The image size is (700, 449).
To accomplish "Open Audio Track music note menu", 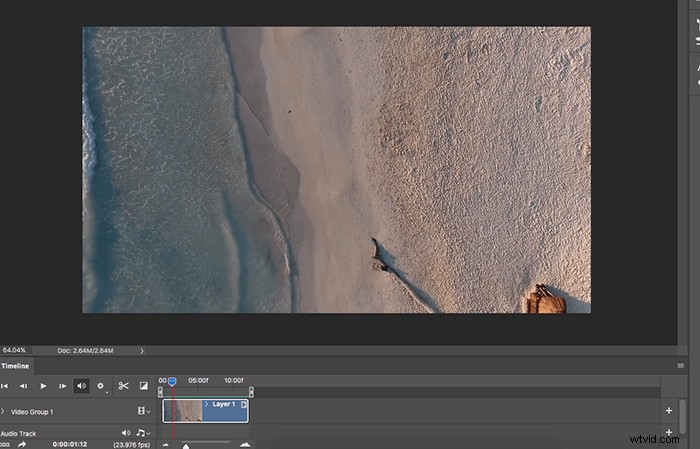I will click(x=143, y=433).
